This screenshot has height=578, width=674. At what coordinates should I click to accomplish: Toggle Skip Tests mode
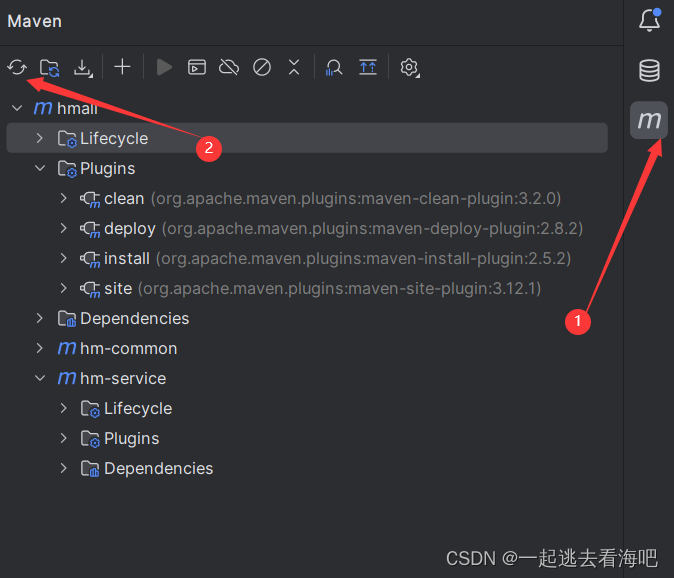(262, 67)
